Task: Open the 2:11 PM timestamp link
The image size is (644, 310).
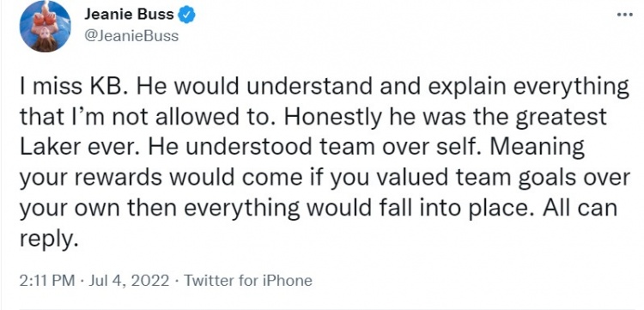Action: coord(47,281)
